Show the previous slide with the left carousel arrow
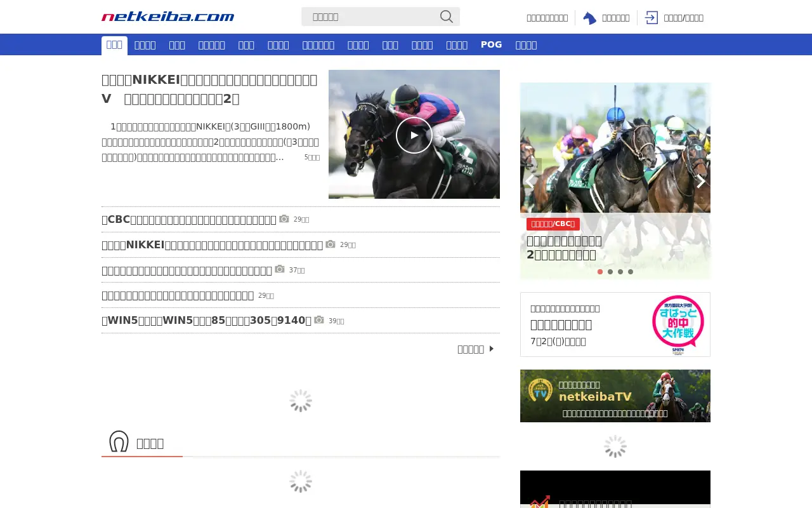The height and width of the screenshot is (508, 812). 530,182
